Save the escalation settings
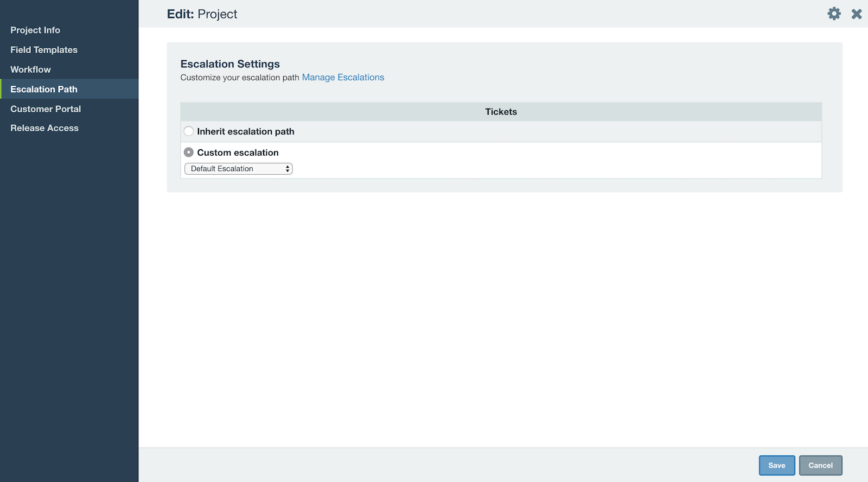 [x=776, y=465]
